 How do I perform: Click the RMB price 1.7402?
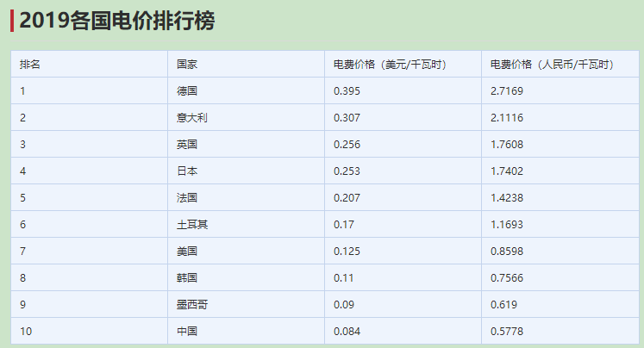pos(507,171)
